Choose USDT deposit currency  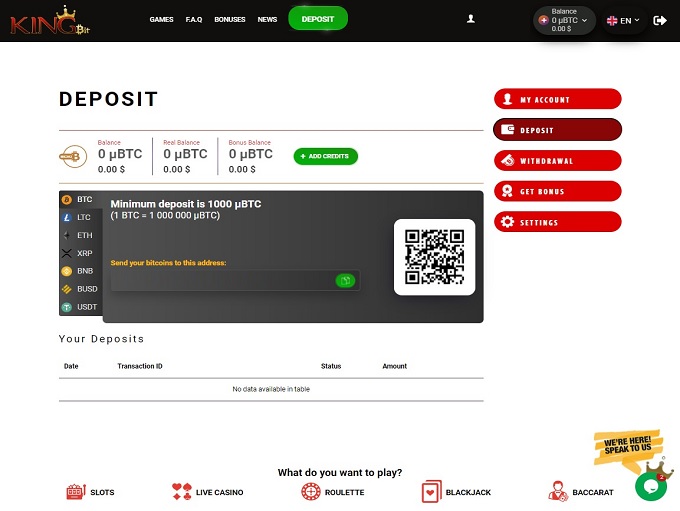81,307
